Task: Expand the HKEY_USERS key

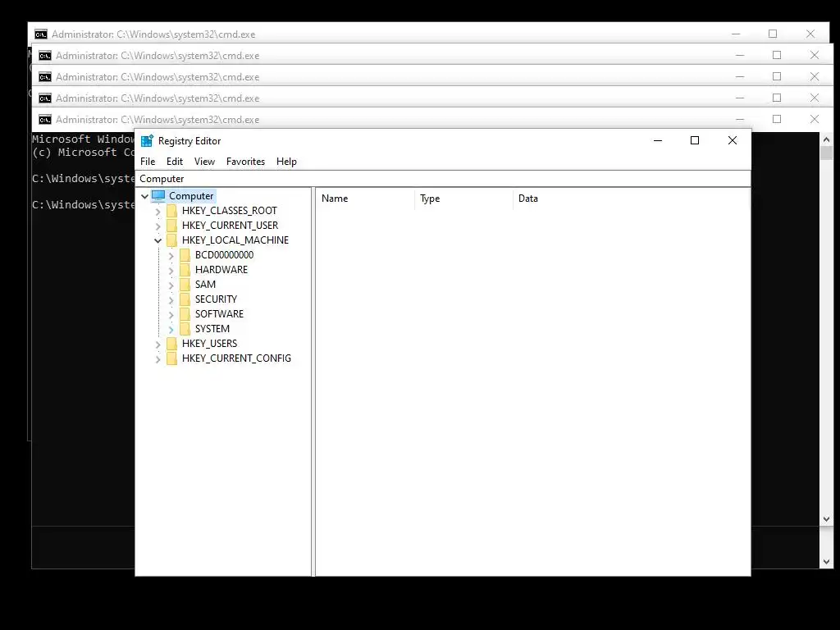Action: click(158, 344)
